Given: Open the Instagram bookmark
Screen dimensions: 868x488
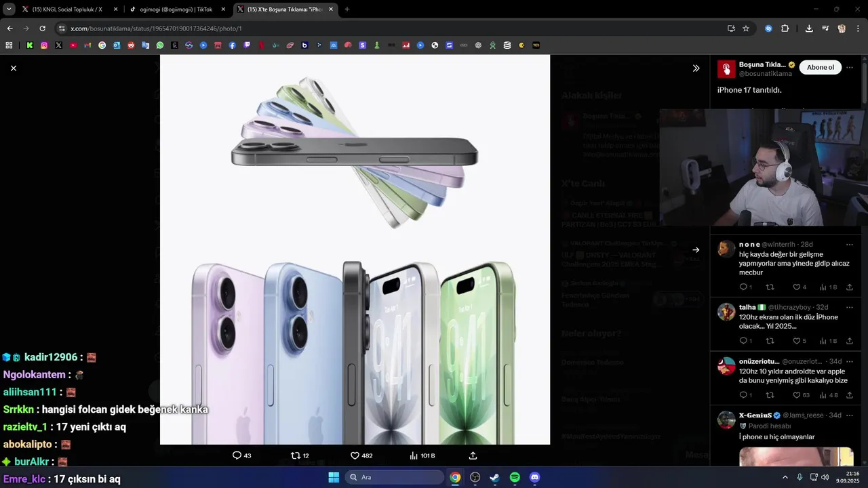Looking at the screenshot, I should pyautogui.click(x=44, y=45).
